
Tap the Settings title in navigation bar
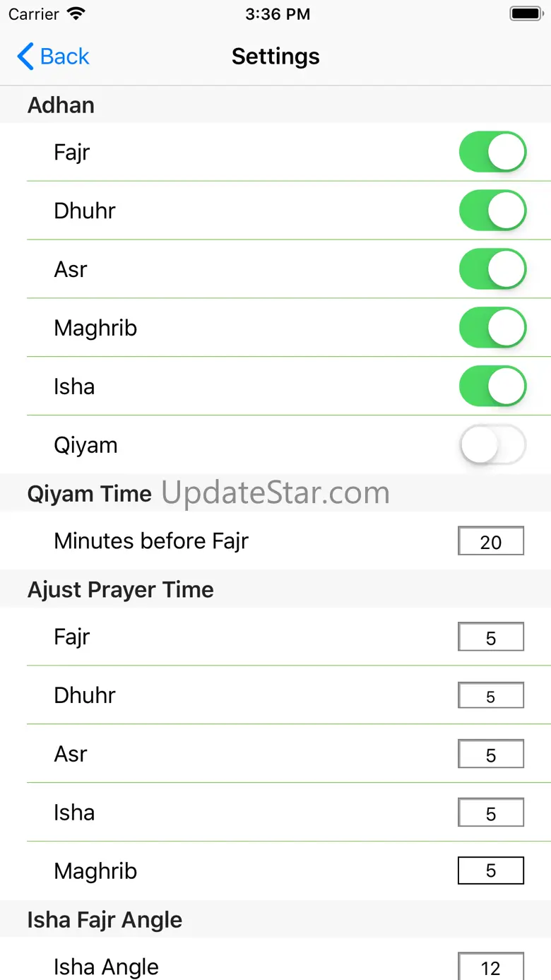tap(275, 57)
